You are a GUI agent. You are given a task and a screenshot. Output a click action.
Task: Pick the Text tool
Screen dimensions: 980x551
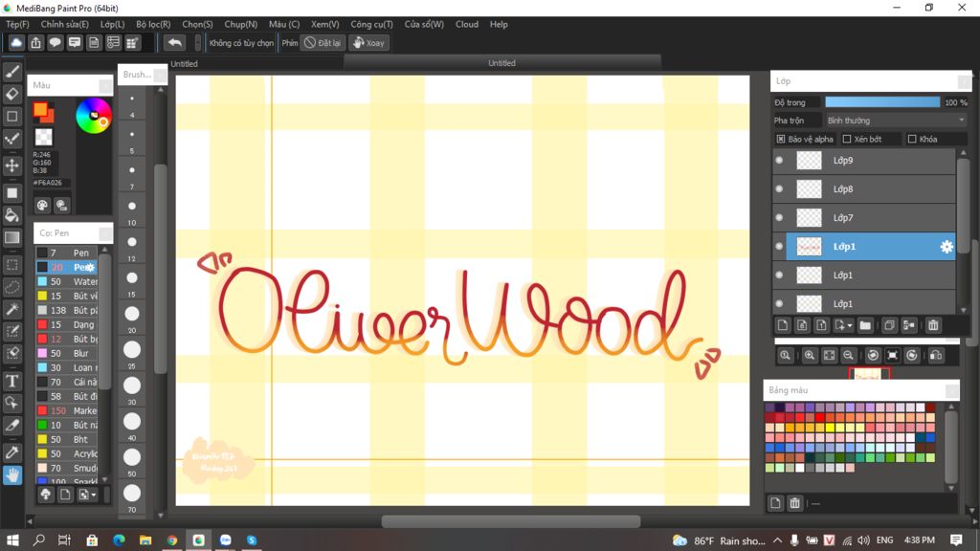pyautogui.click(x=11, y=381)
